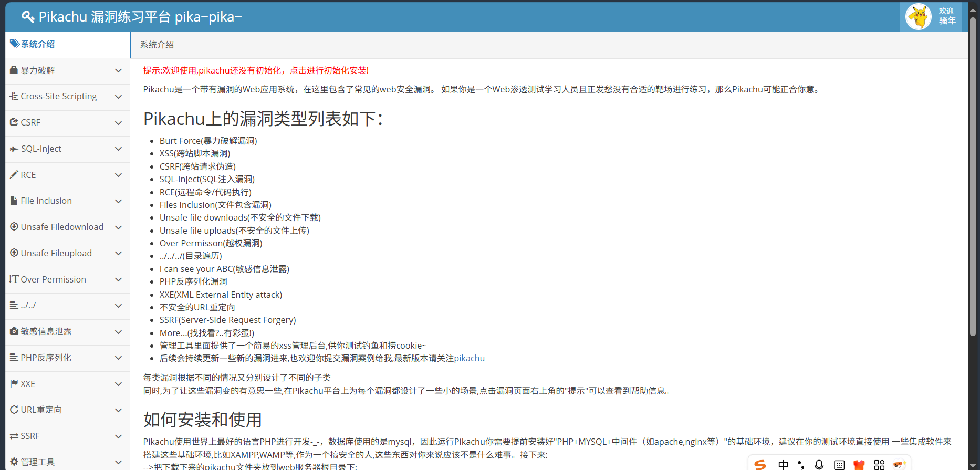Viewport: 980px width, 470px height.
Task: Open the 暴力破解 menu item
Action: pyautogui.click(x=67, y=70)
